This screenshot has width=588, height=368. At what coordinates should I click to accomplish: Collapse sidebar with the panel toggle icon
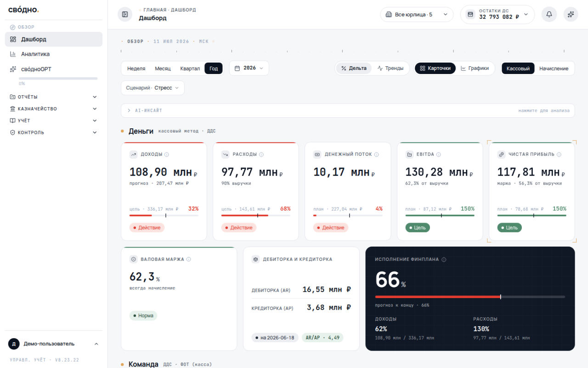(x=125, y=14)
